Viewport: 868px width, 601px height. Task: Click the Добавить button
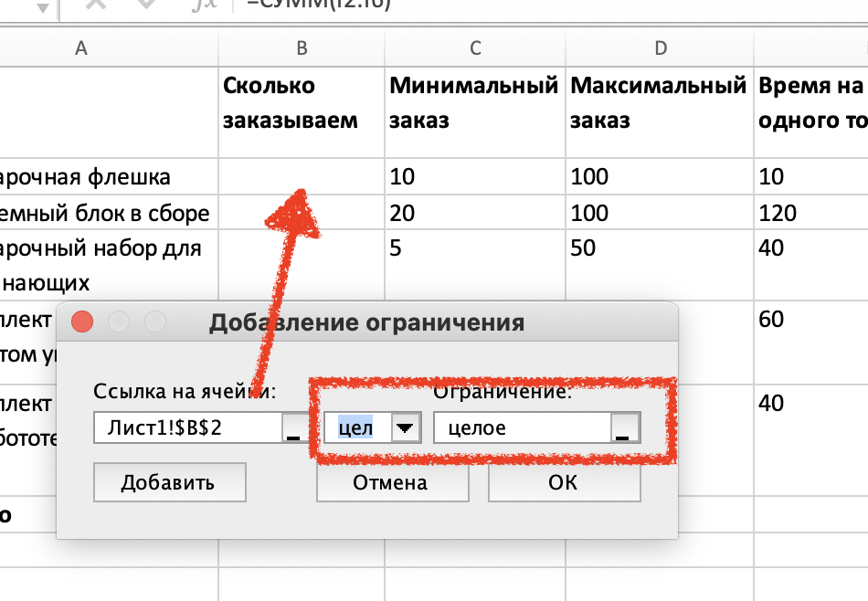[169, 482]
